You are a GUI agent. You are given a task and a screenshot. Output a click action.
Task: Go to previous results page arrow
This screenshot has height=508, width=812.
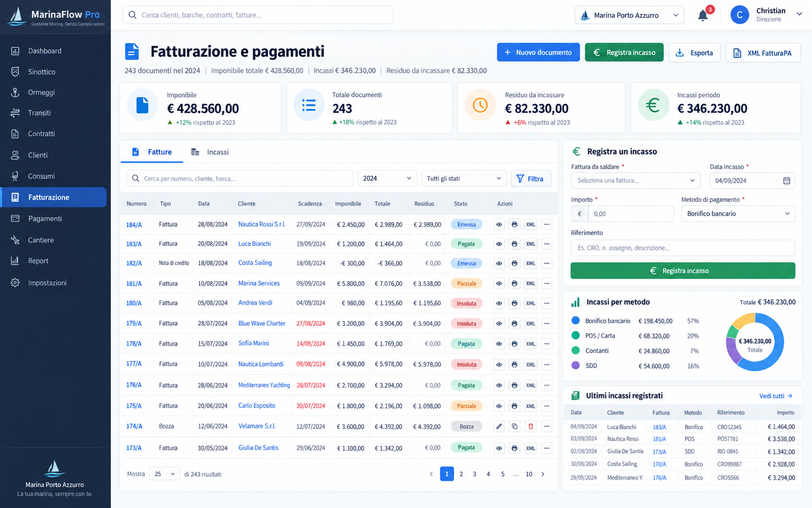click(431, 474)
